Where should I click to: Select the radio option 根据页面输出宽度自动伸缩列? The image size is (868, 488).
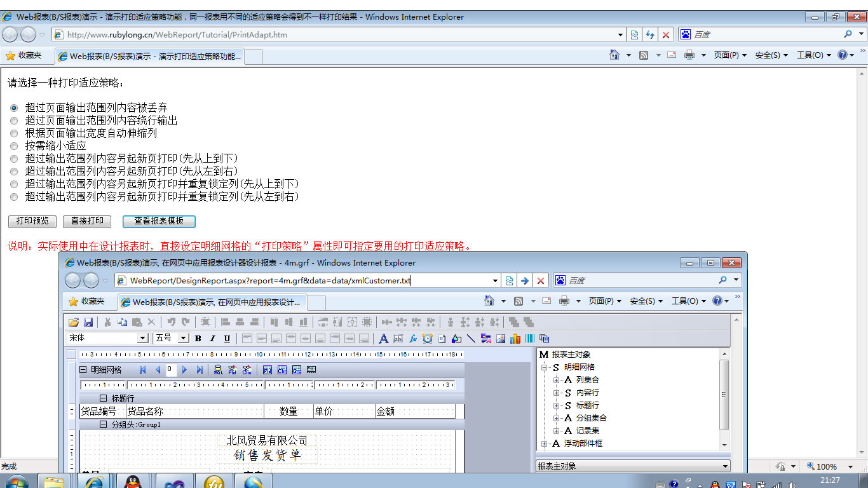(14, 133)
